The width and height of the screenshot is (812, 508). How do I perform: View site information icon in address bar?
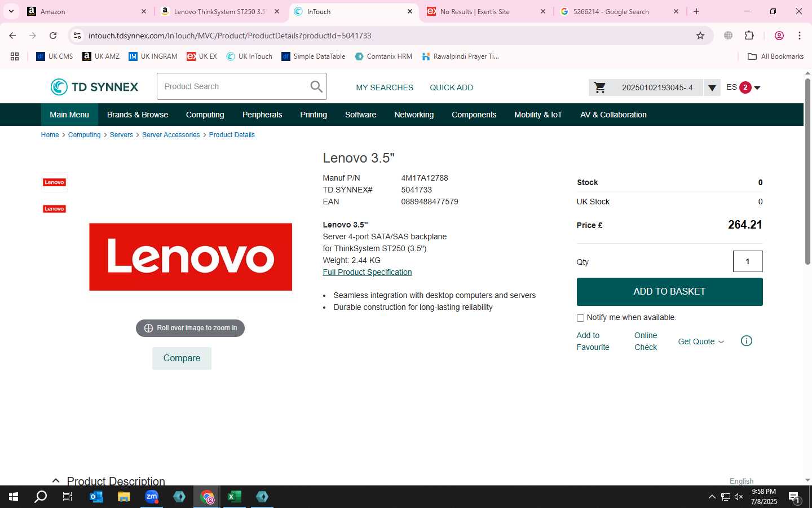(77, 36)
